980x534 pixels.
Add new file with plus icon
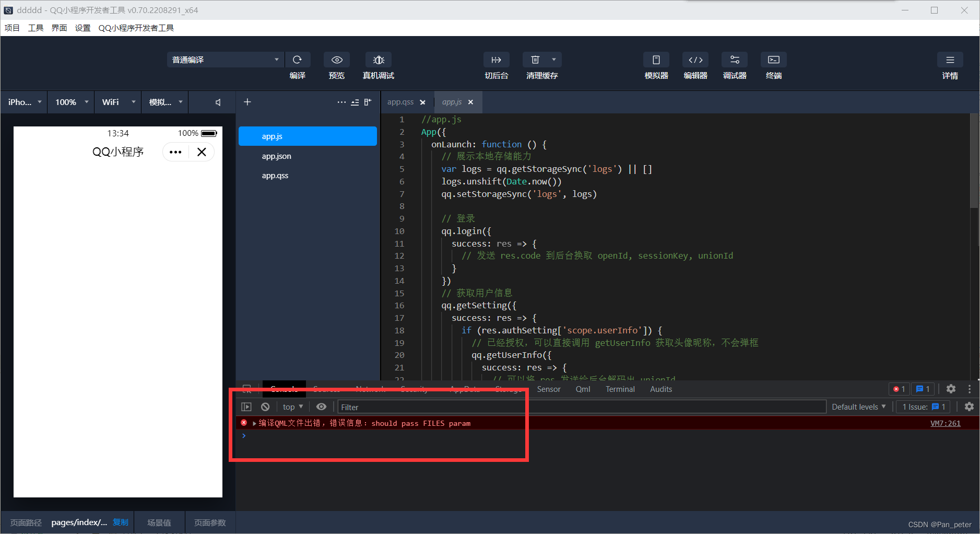point(247,102)
